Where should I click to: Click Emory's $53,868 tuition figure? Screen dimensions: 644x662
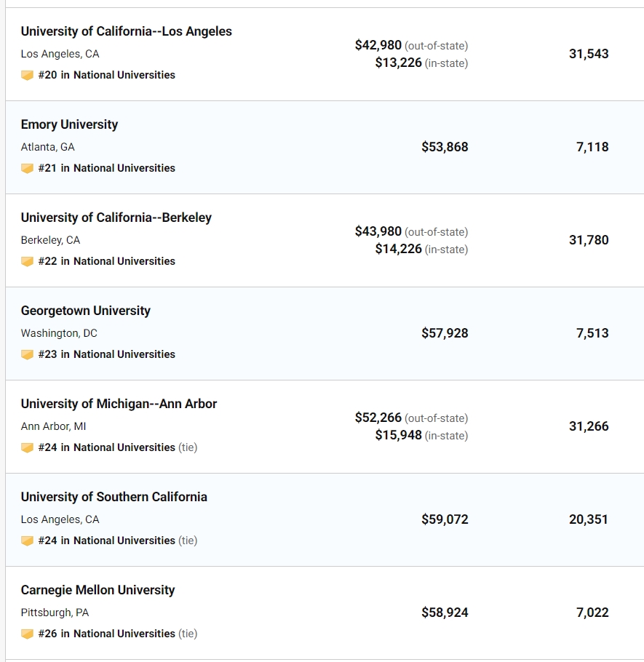pyautogui.click(x=445, y=147)
